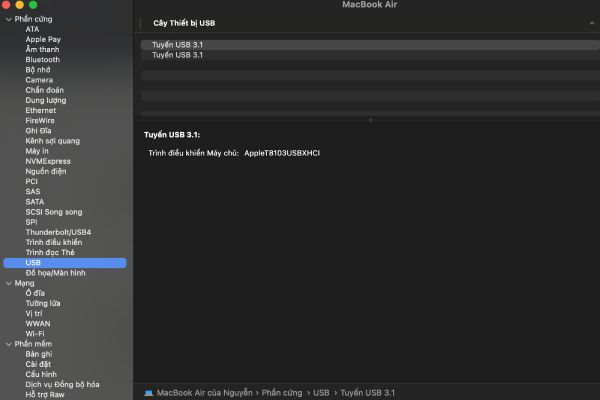Select ATA in sidebar
600x400 pixels.
click(32, 29)
